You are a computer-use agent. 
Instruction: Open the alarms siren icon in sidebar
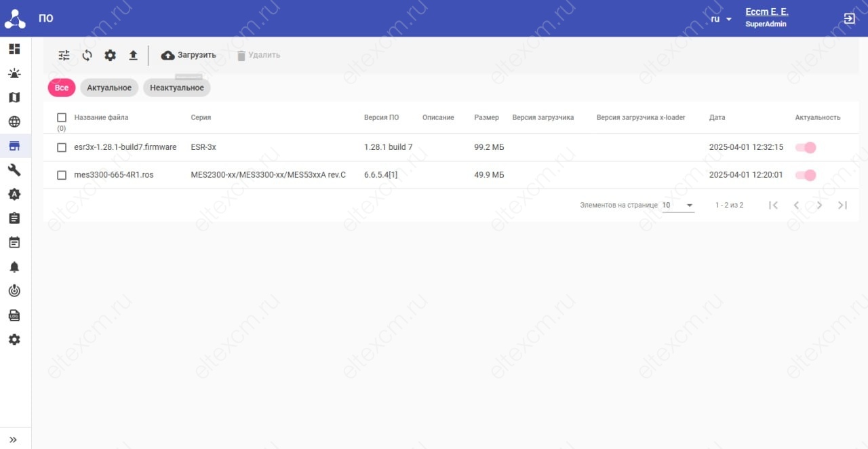coord(14,73)
